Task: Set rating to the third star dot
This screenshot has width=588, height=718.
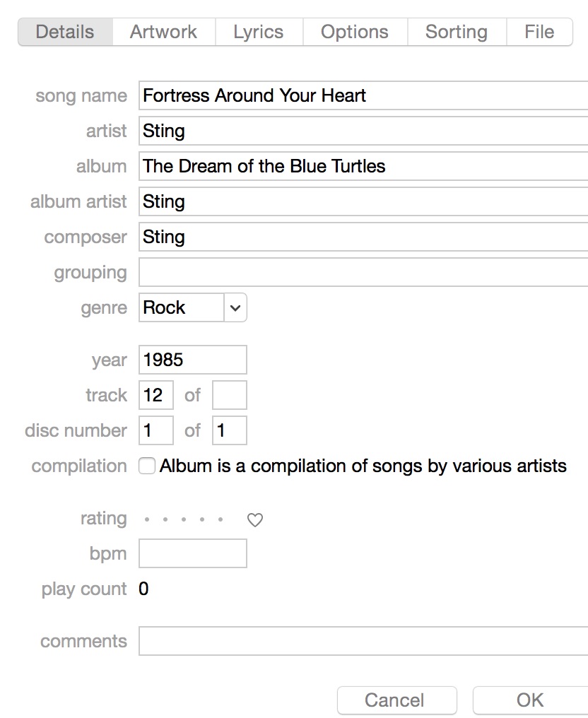Action: [184, 519]
